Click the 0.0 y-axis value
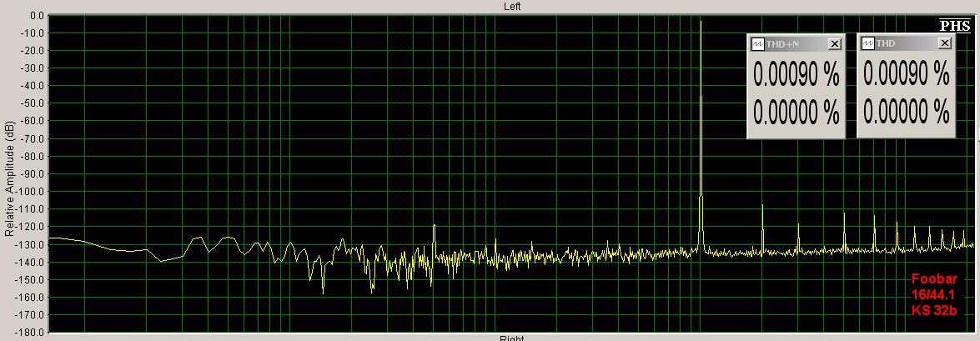 37,16
